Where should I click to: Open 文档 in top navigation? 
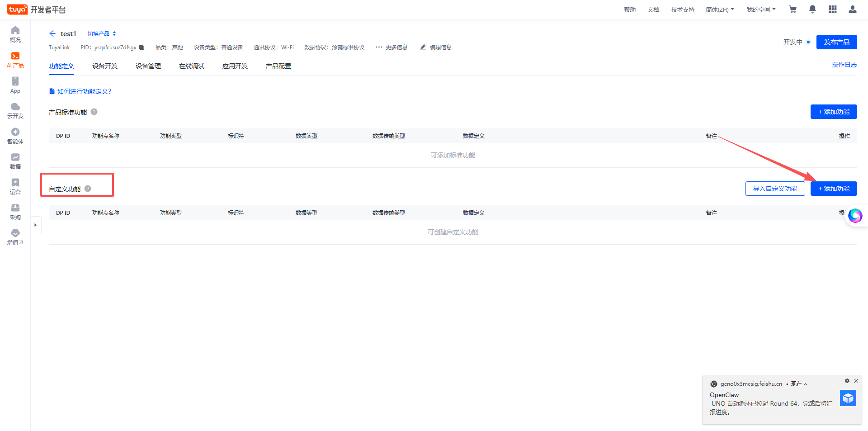[x=653, y=9]
